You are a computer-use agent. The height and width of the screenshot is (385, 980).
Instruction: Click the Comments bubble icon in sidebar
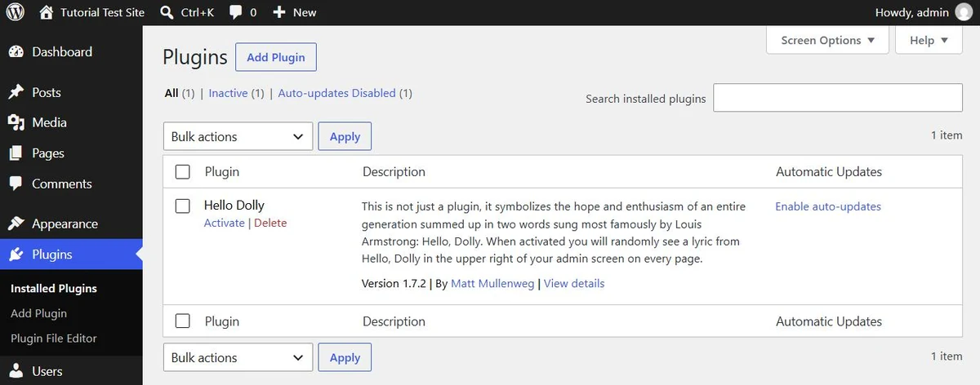click(x=16, y=184)
